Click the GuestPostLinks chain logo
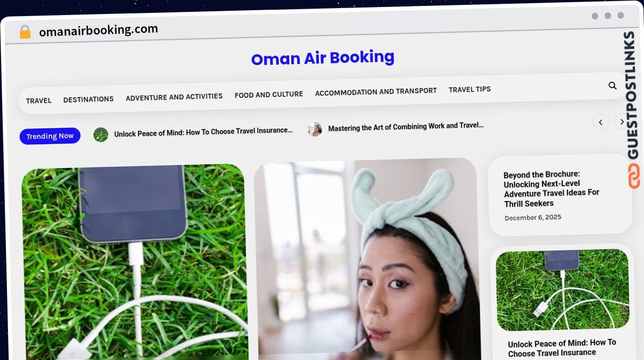The width and height of the screenshot is (644, 360). coord(634,176)
